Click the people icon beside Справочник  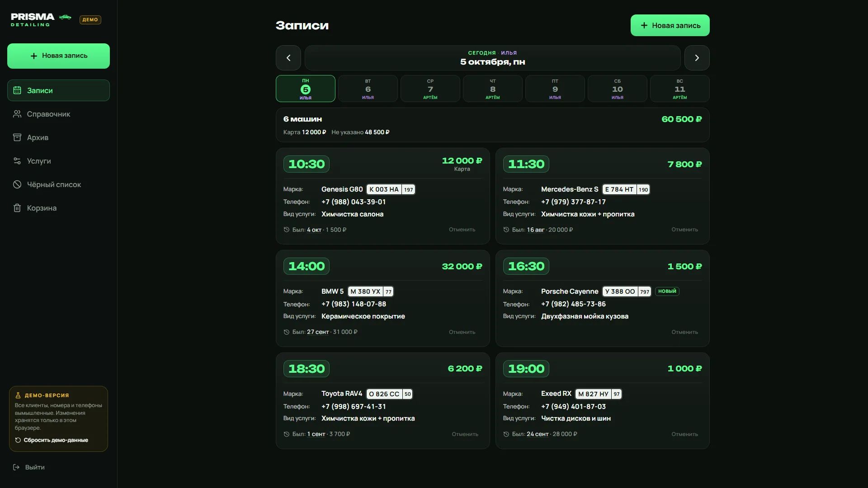tap(17, 114)
